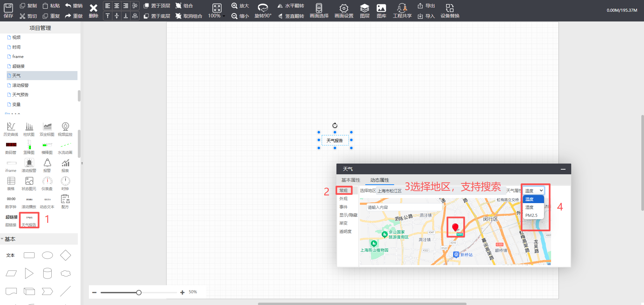This screenshot has height=305, width=644.
Task: Click the 置于顶层 bring-to-front button
Action: pos(157,6)
